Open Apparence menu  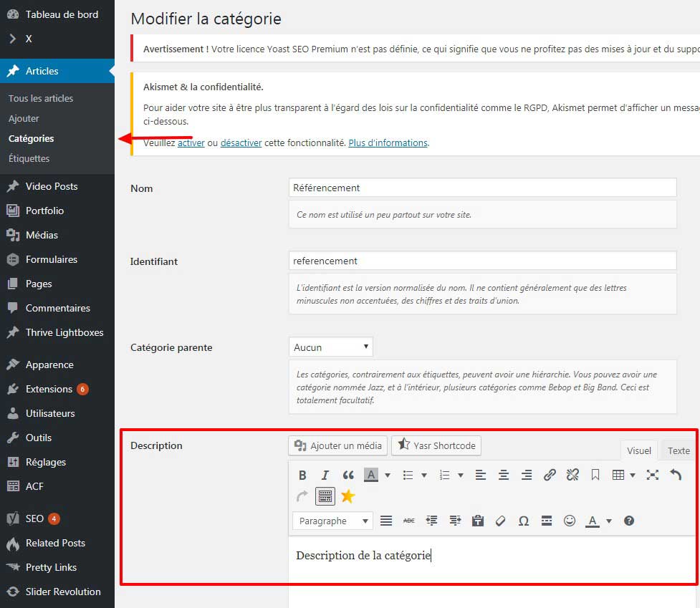pos(57,365)
